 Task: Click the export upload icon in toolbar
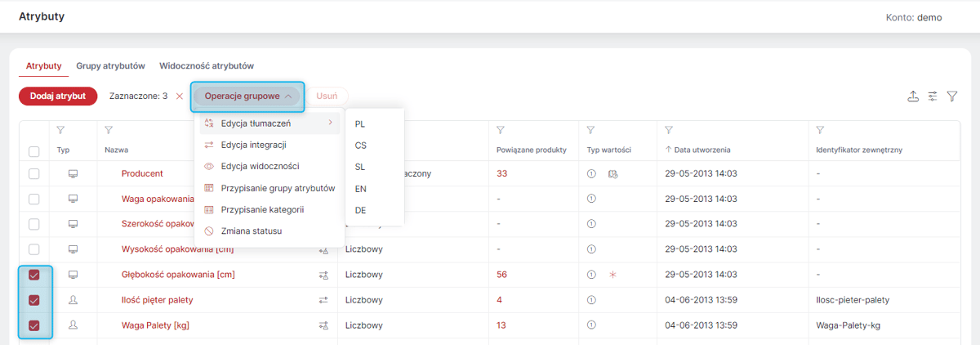coord(913,96)
